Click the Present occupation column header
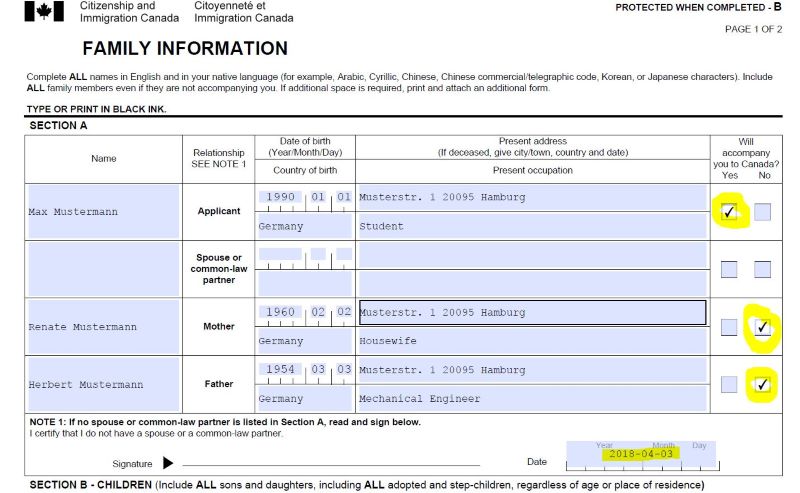Image resolution: width=800 pixels, height=493 pixels. click(533, 170)
